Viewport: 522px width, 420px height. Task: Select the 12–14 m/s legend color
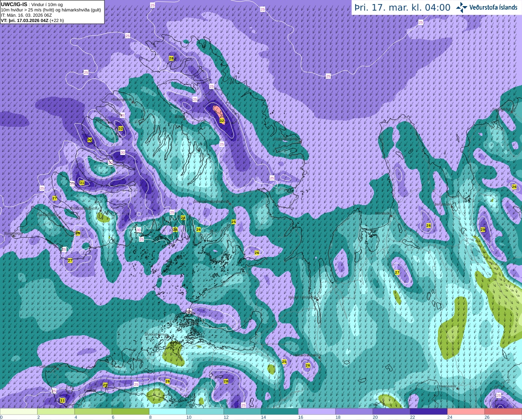(242, 411)
